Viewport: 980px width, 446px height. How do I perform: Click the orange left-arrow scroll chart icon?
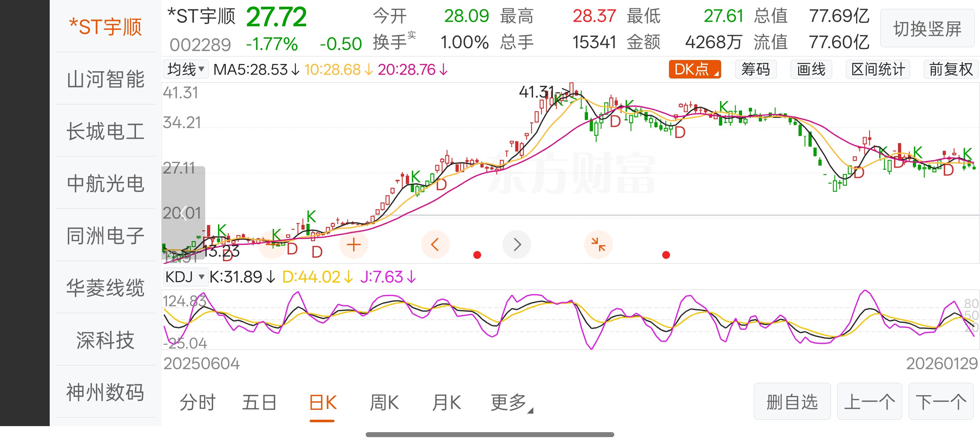click(x=435, y=245)
